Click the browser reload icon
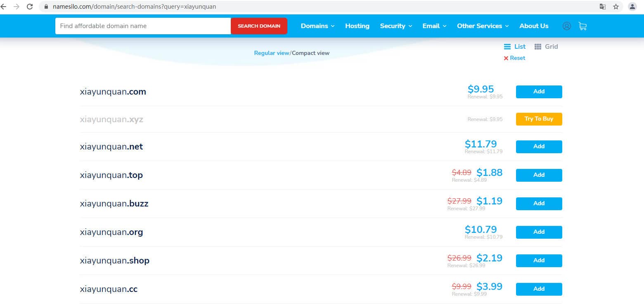The height and width of the screenshot is (306, 644). coord(30,7)
